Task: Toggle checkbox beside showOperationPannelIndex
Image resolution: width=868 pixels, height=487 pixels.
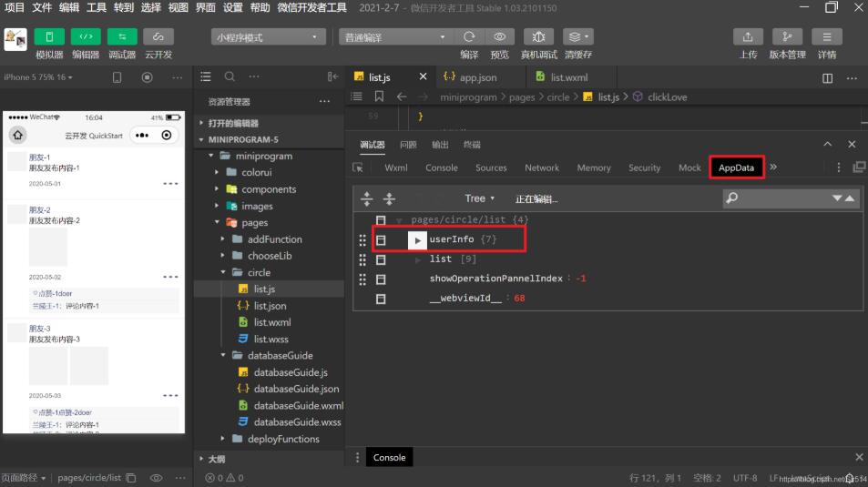Action: click(x=381, y=279)
